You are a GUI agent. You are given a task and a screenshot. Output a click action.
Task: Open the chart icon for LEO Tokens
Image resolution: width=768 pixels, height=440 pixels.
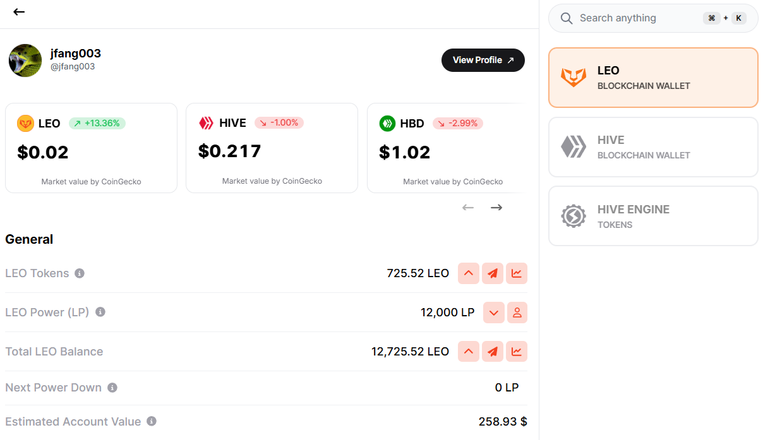coord(516,273)
